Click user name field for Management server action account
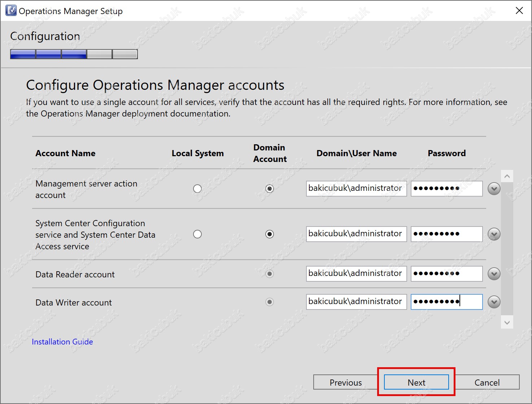Image resolution: width=532 pixels, height=404 pixels. tap(357, 189)
